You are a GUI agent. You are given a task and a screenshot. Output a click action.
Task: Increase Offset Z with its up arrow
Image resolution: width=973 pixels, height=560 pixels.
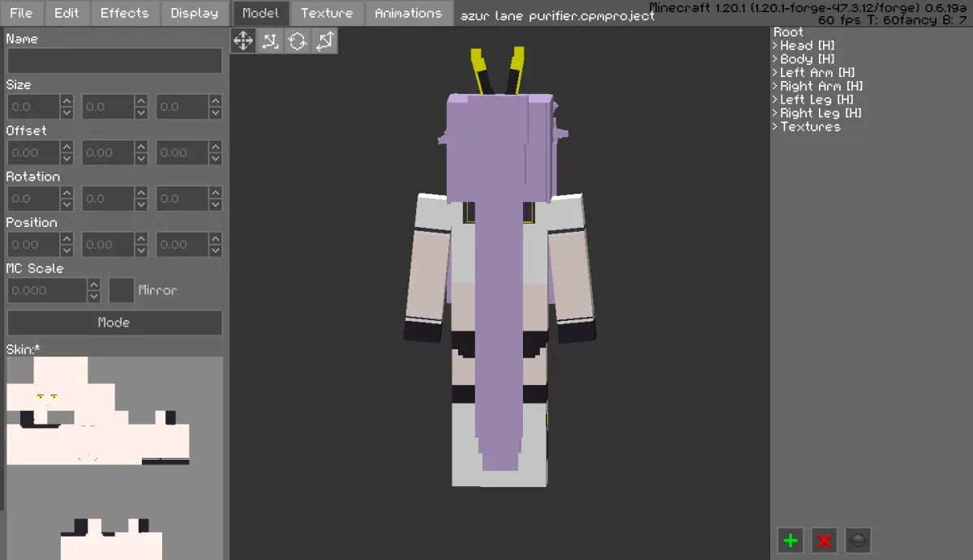(x=216, y=147)
